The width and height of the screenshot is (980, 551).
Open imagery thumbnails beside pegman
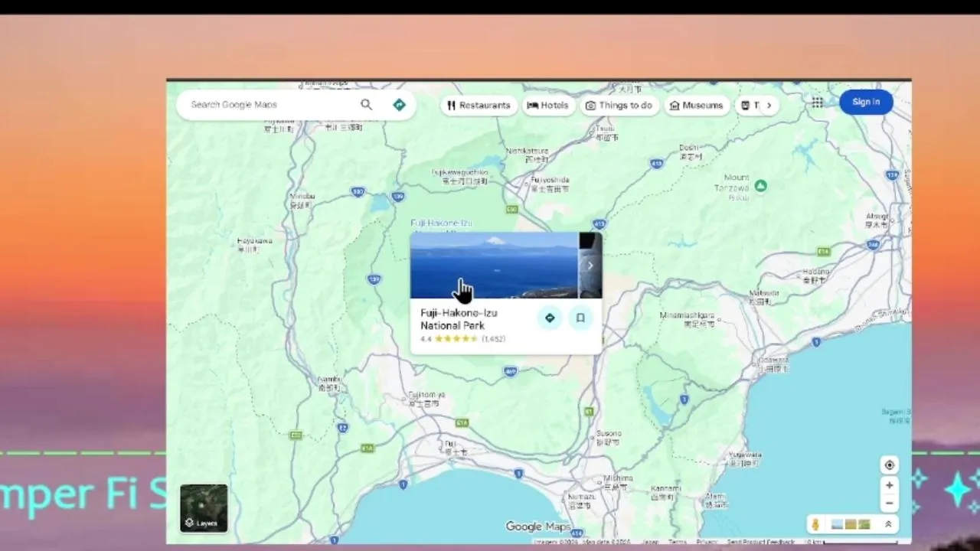click(x=851, y=524)
